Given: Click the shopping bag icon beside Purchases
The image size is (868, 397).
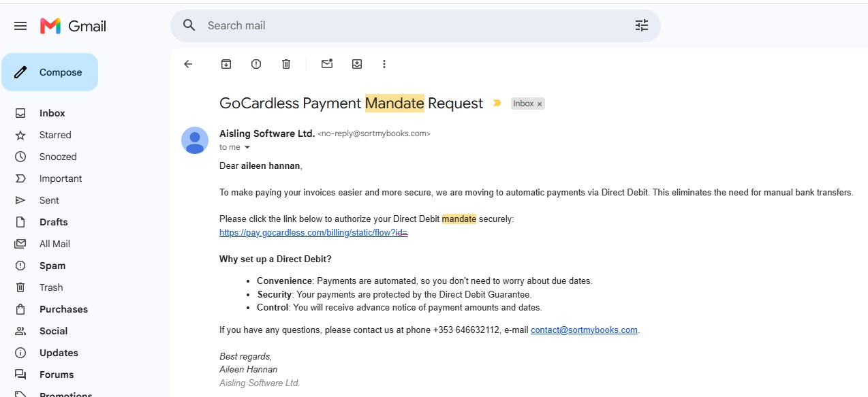Looking at the screenshot, I should coord(20,309).
